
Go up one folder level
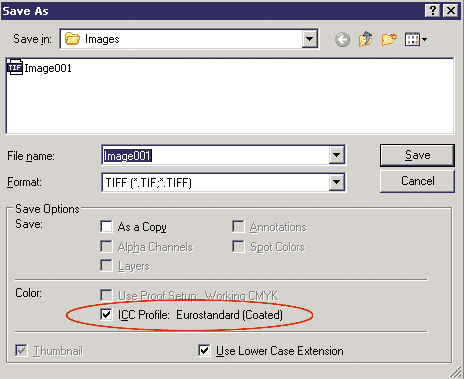[366, 39]
